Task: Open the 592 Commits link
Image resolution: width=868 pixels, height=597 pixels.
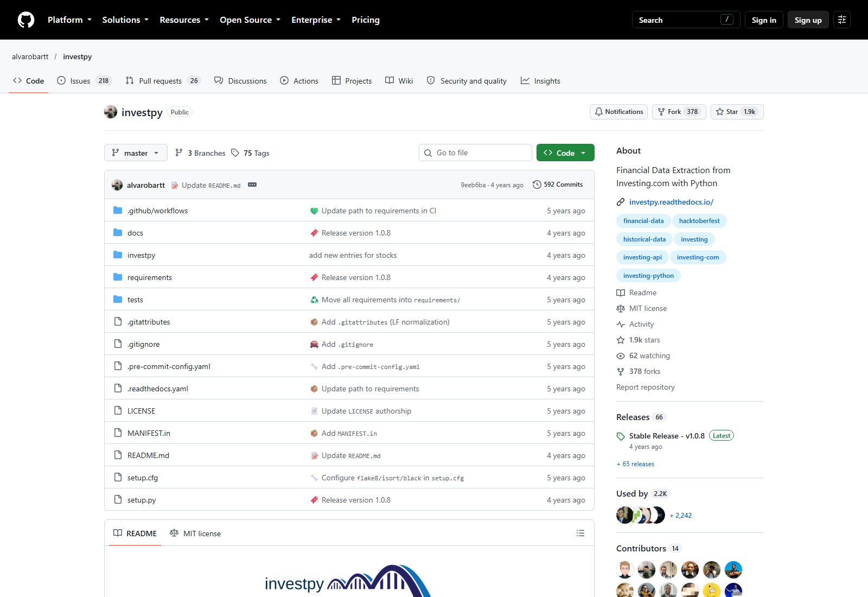Action: (x=558, y=185)
